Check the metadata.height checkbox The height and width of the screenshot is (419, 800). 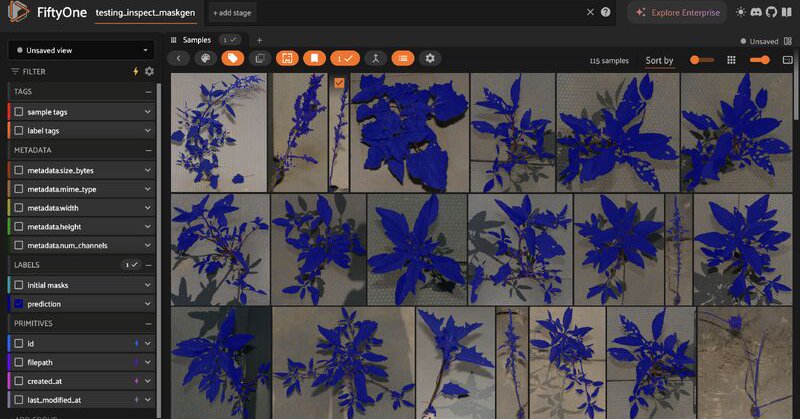pos(19,227)
